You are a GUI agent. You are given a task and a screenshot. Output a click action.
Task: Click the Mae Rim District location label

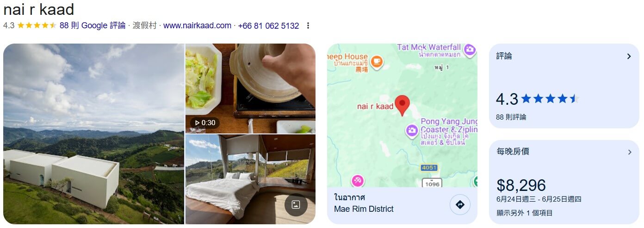364,209
